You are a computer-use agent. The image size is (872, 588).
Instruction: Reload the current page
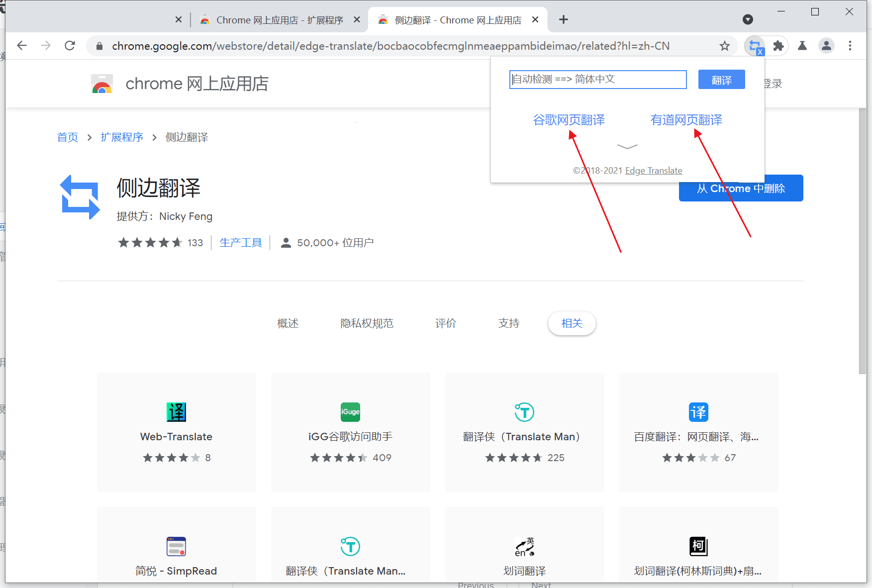tap(70, 46)
